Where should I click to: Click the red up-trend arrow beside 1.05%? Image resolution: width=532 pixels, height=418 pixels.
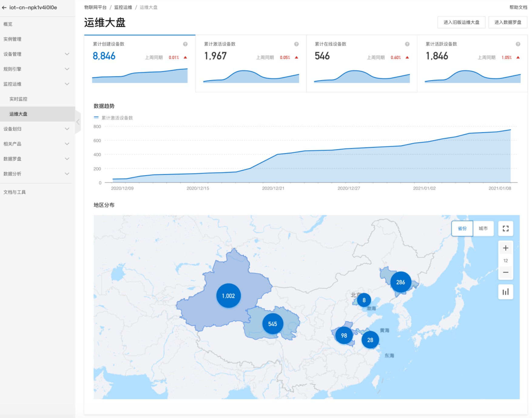(x=518, y=57)
